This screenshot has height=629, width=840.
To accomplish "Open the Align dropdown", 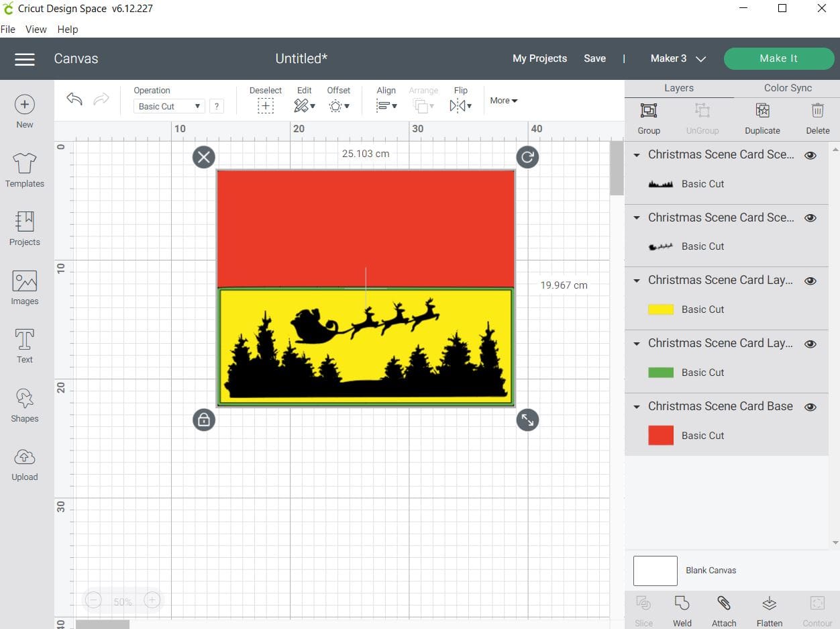I will tap(386, 105).
